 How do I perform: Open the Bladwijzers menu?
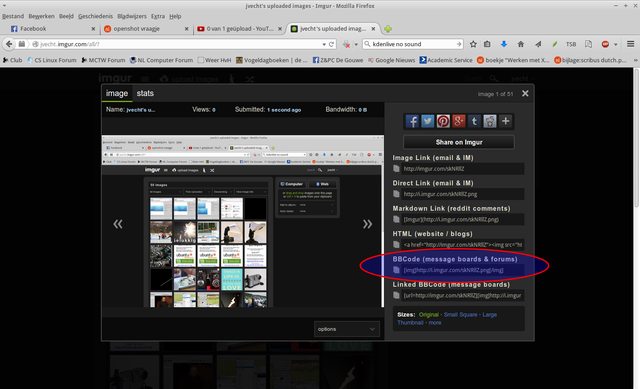pos(132,16)
